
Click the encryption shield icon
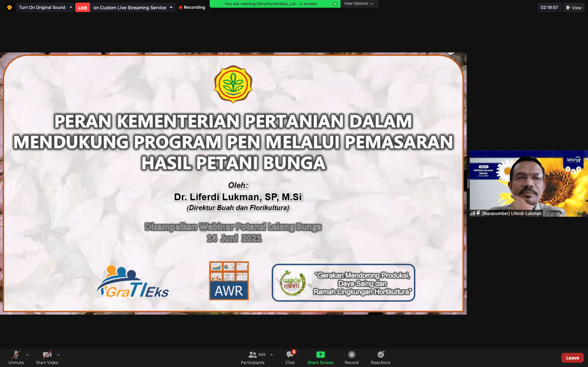click(x=9, y=8)
